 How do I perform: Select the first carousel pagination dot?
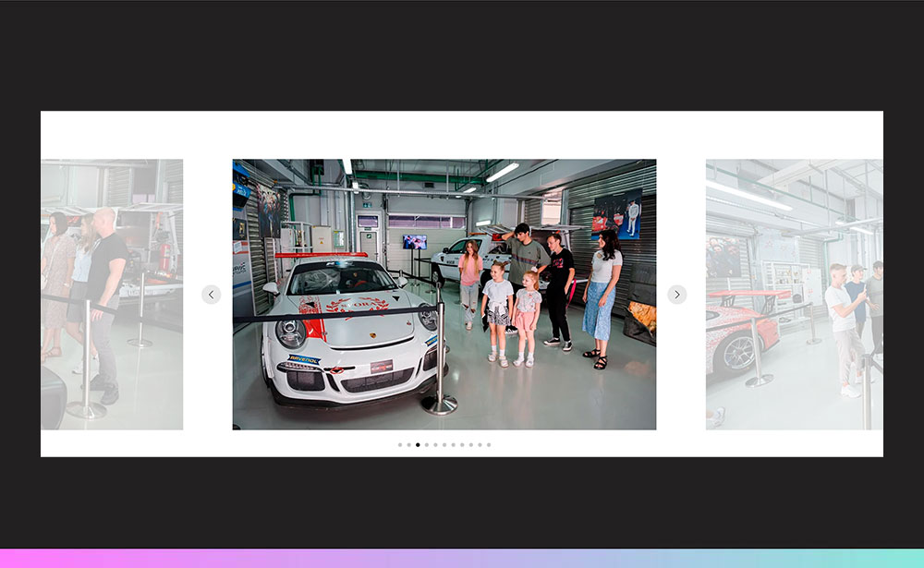pos(400,445)
